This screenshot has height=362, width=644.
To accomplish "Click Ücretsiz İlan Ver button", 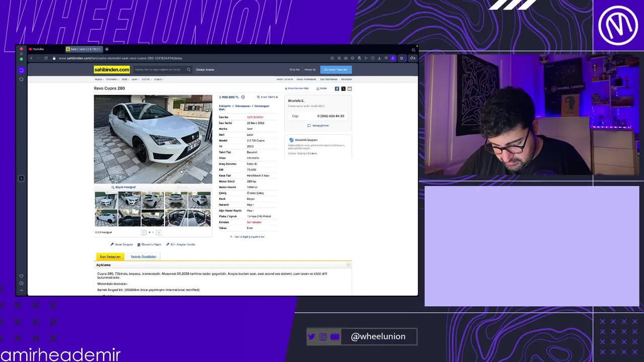I will coord(336,69).
